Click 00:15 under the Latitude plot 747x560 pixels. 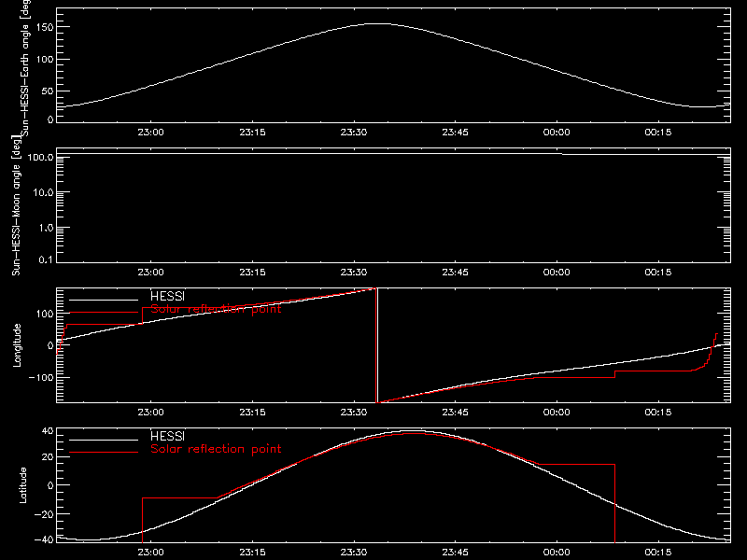click(x=658, y=552)
